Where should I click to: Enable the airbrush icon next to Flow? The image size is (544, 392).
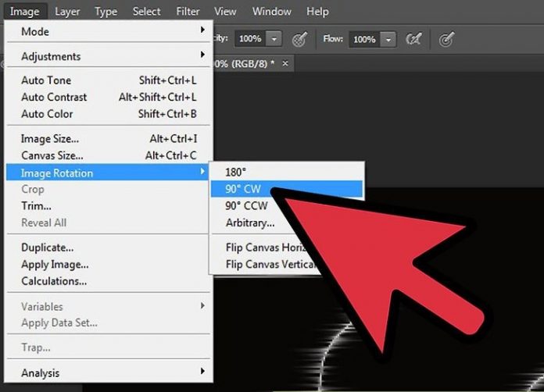(413, 38)
